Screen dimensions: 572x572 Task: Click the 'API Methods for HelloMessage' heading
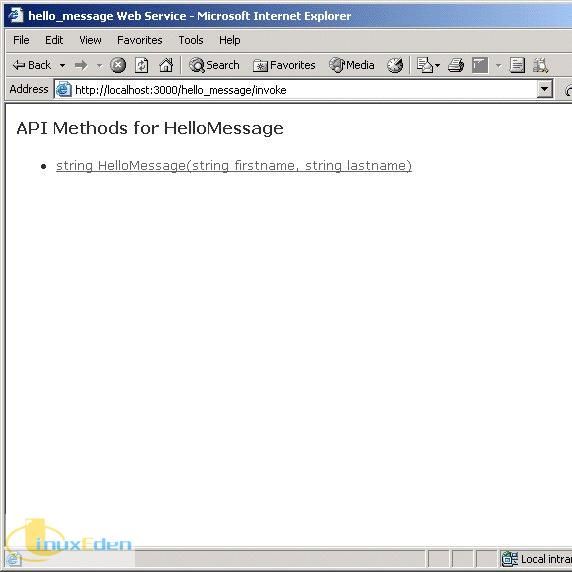(x=150, y=128)
